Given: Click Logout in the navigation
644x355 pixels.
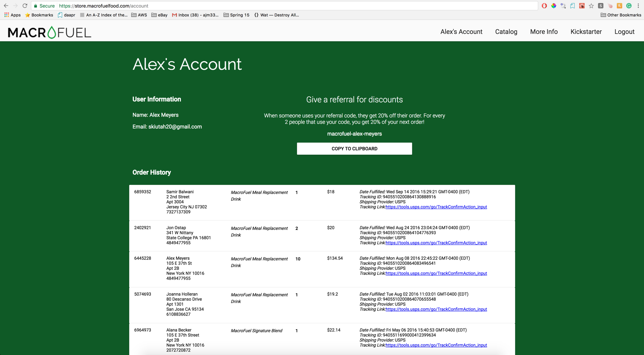Looking at the screenshot, I should tap(624, 32).
